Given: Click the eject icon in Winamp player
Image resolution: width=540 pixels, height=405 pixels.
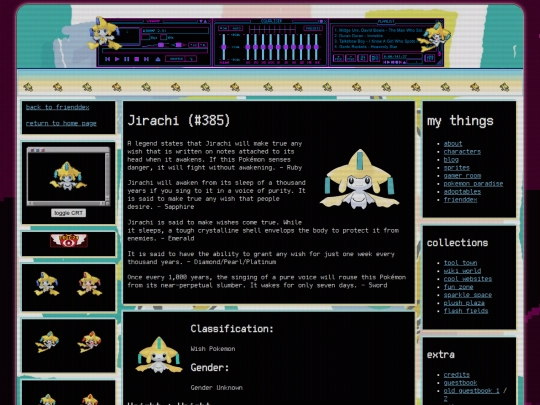Looking at the screenshot, I should (158, 59).
